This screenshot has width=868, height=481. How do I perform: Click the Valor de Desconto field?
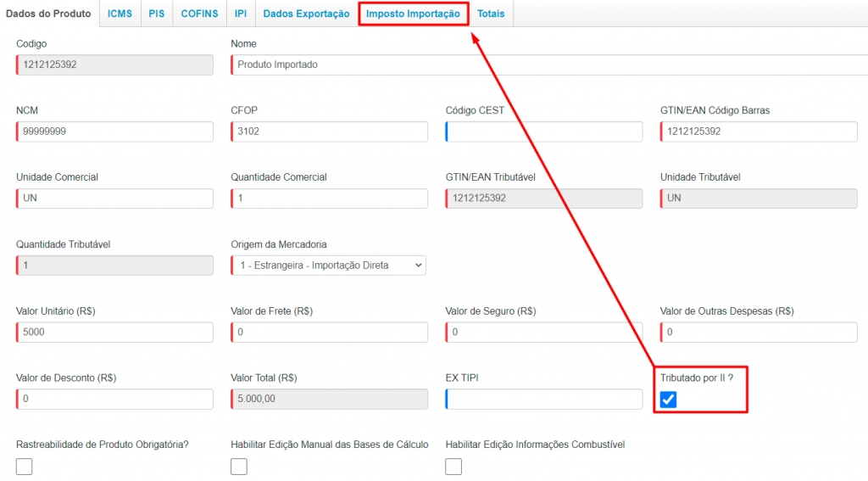tap(114, 400)
